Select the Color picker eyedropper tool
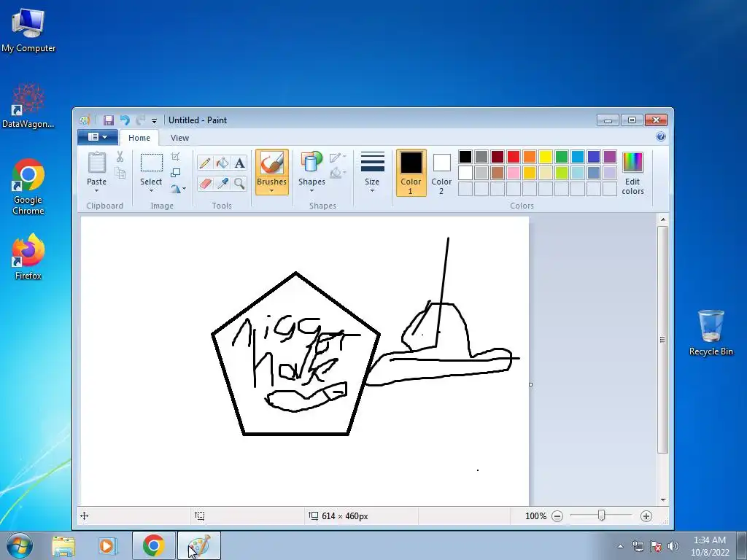 point(222,183)
